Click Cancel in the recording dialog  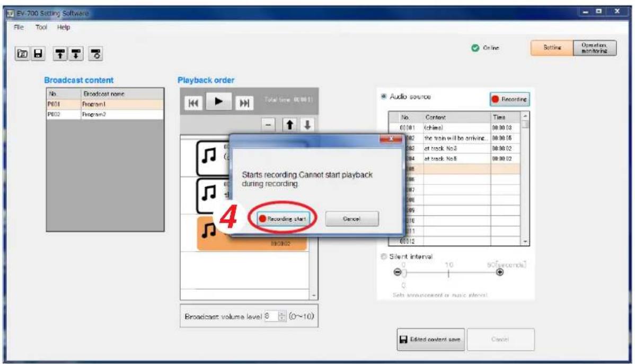tap(352, 219)
